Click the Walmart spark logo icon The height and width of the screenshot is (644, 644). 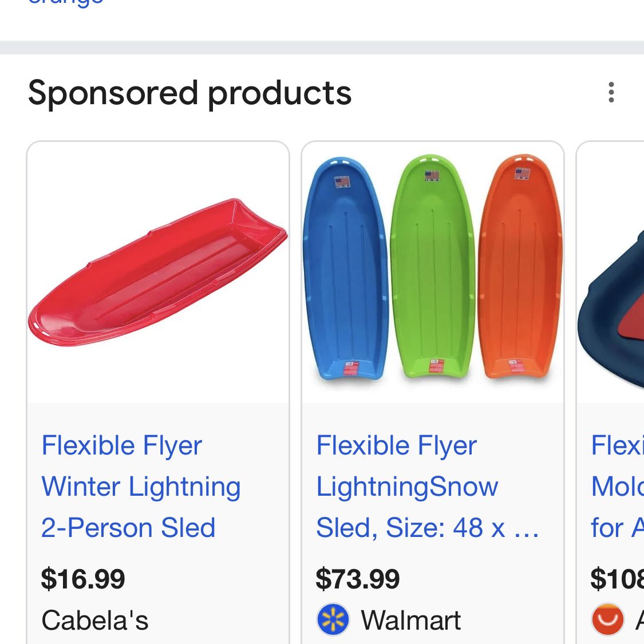tap(333, 620)
